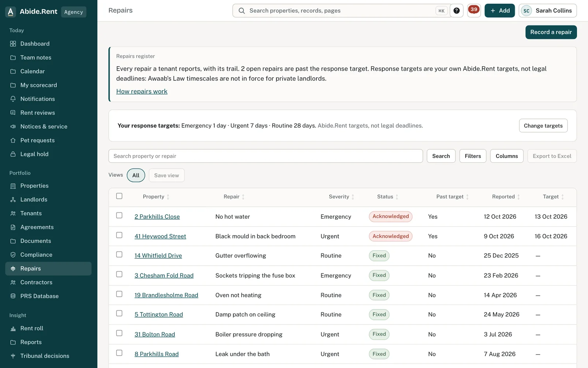Screen dimensions: 588x368
Task: Click the Tenants people icon in sidebar
Action: tap(13, 213)
